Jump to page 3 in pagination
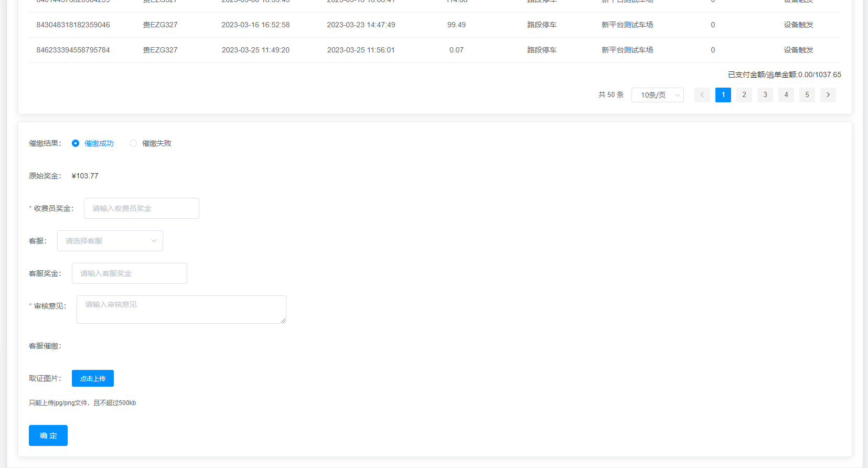868x468 pixels. (765, 95)
